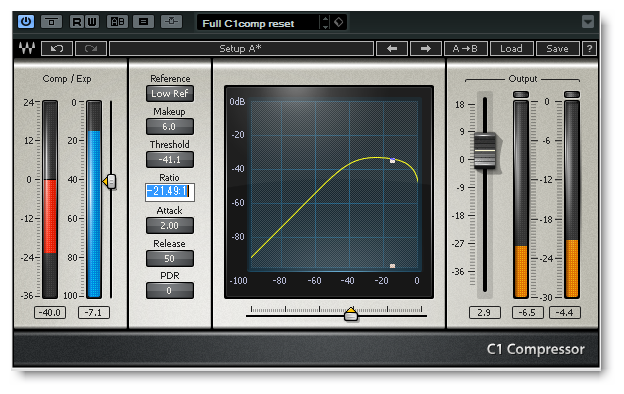Reset the right output clip indicator
Screen dimensions: 624x394
coord(572,94)
